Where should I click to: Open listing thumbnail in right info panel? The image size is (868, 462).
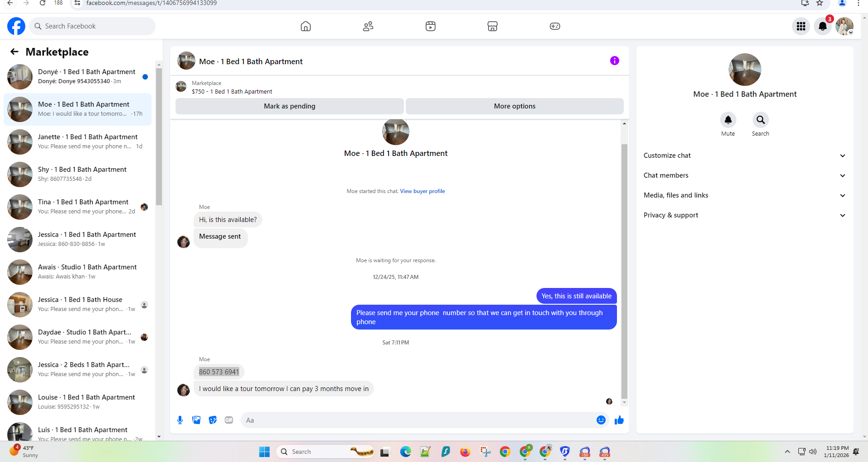745,70
